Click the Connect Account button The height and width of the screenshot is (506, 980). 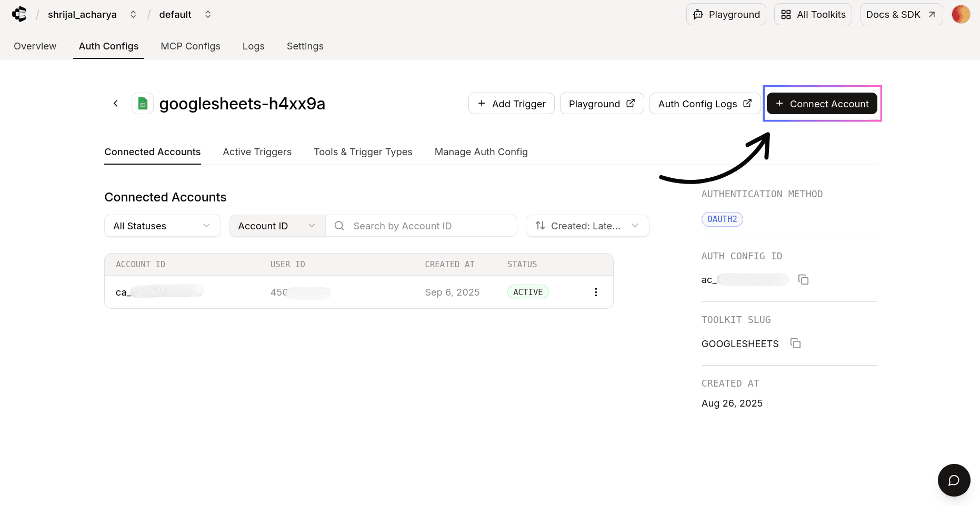(x=822, y=103)
